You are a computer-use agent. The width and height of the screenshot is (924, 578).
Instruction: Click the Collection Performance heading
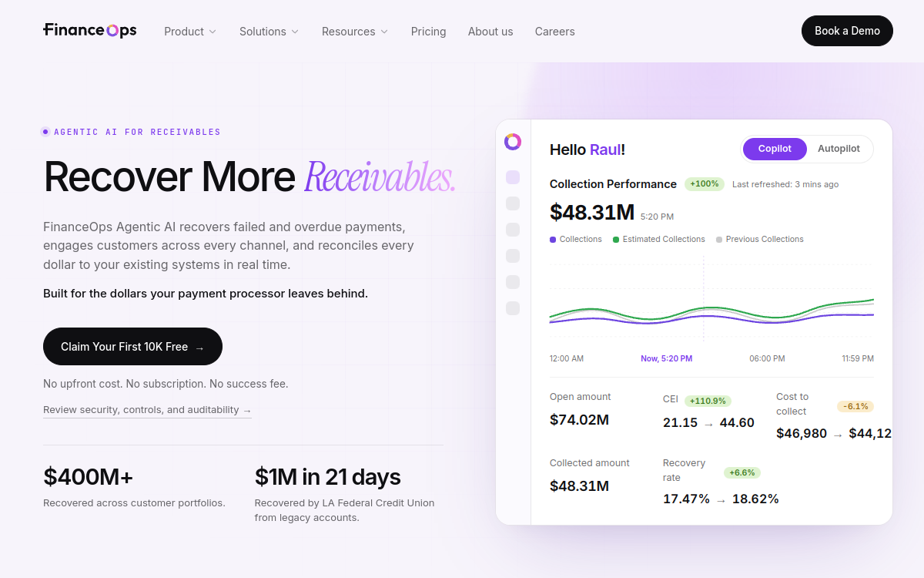click(613, 184)
